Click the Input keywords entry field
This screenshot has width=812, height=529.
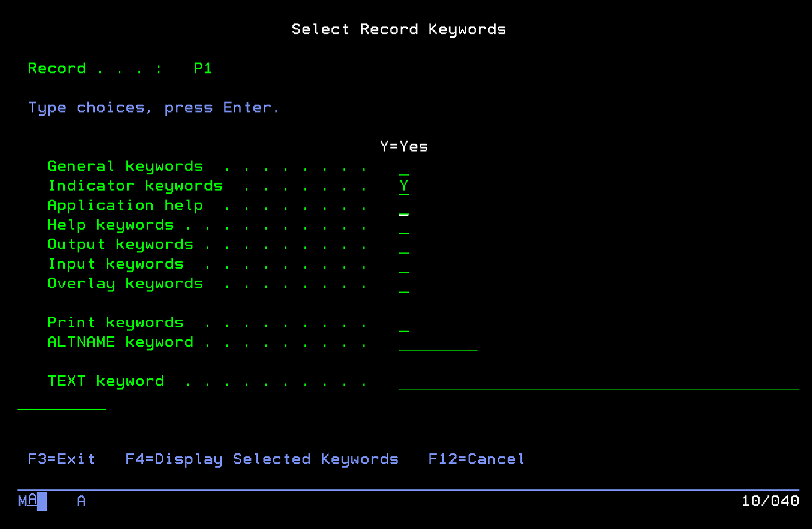click(404, 264)
